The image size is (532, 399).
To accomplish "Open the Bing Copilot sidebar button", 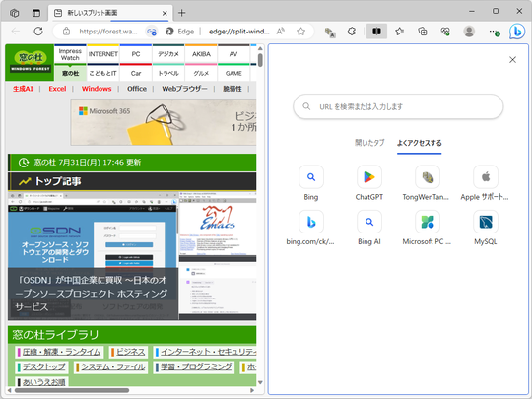I will click(x=517, y=32).
